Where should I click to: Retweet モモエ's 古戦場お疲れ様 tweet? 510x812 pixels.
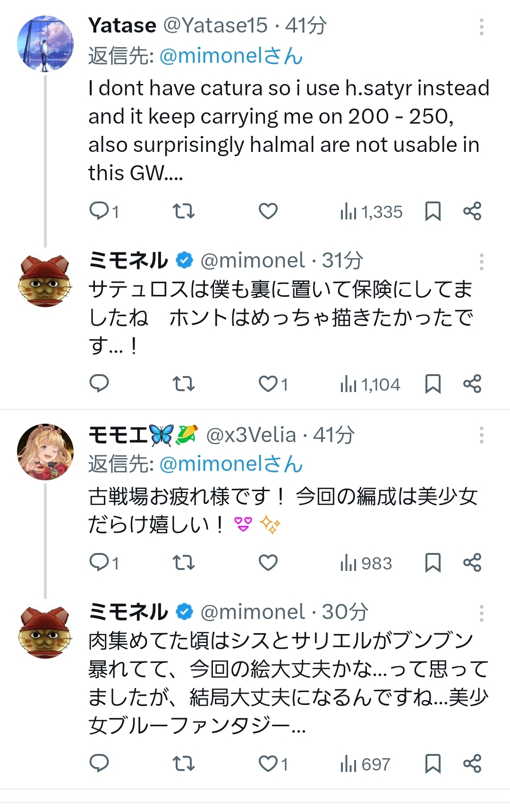183,562
